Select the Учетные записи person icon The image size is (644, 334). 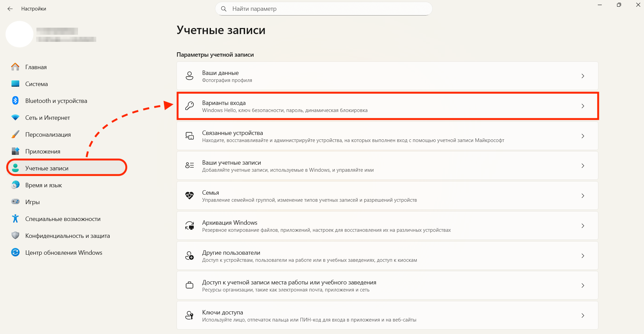click(15, 168)
